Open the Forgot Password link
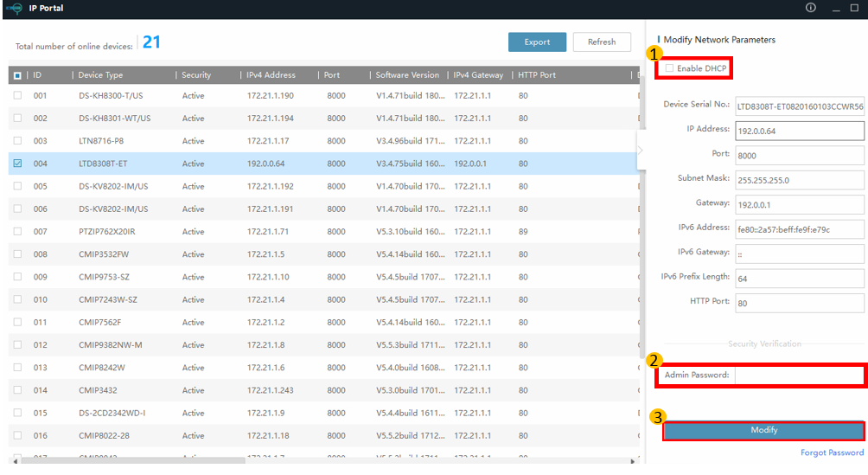The width and height of the screenshot is (868, 475). click(832, 453)
